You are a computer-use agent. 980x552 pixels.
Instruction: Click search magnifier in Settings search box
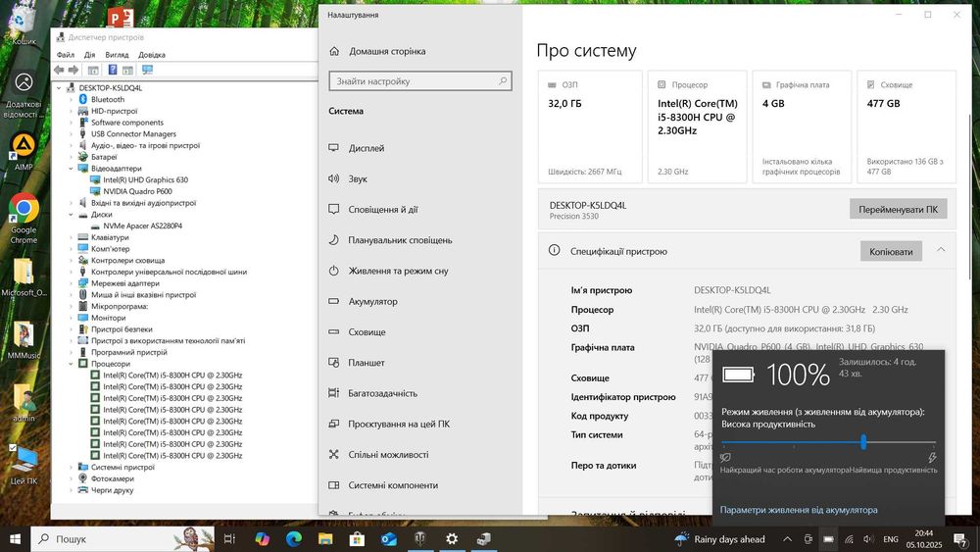(503, 81)
